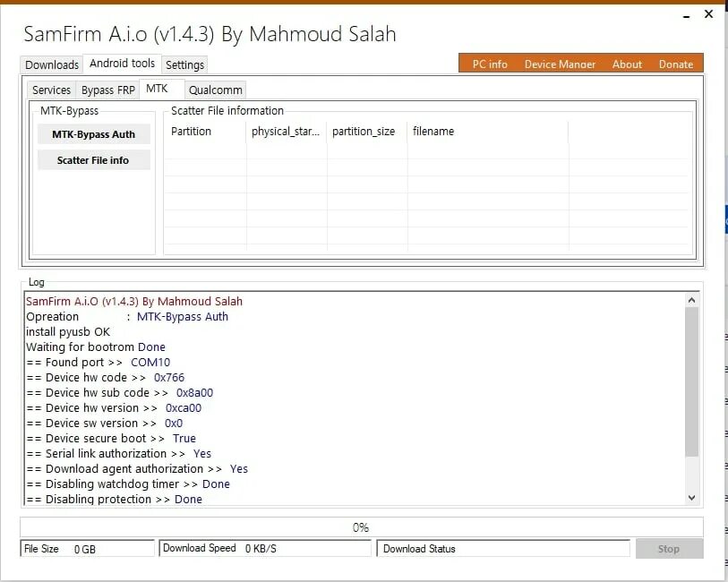Click log line 'Device hw version >> 0xca00'
This screenshot has width=728, height=582.
[114, 408]
